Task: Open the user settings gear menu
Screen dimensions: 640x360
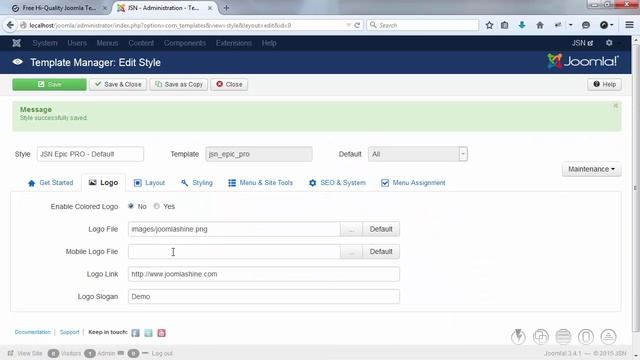Action: [609, 43]
